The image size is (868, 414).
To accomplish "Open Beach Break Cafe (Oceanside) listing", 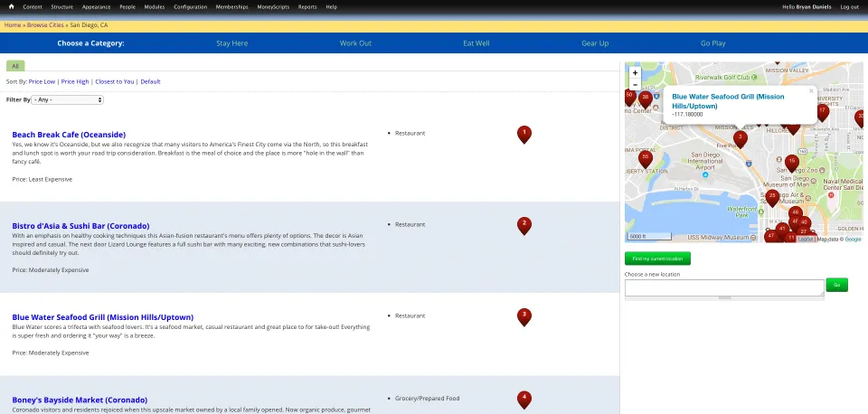I will pyautogui.click(x=69, y=135).
